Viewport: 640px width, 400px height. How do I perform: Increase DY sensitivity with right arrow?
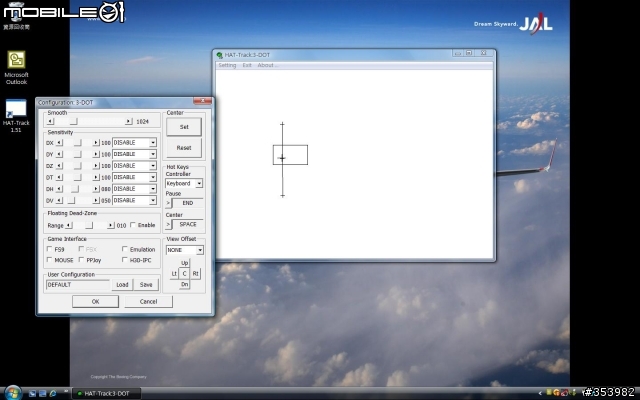point(96,154)
